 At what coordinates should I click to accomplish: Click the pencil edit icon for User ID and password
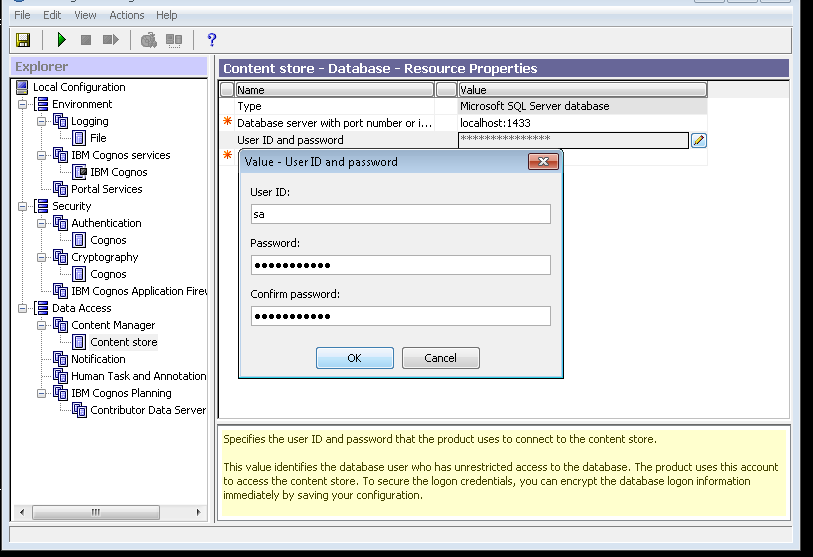pyautogui.click(x=698, y=141)
